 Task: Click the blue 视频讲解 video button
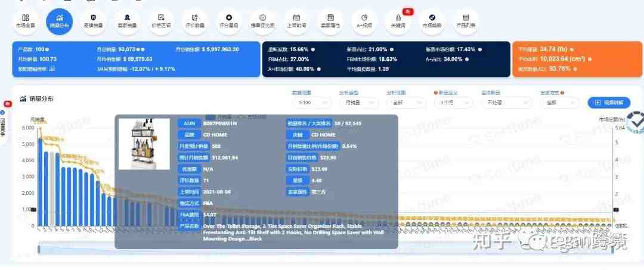pyautogui.click(x=609, y=103)
